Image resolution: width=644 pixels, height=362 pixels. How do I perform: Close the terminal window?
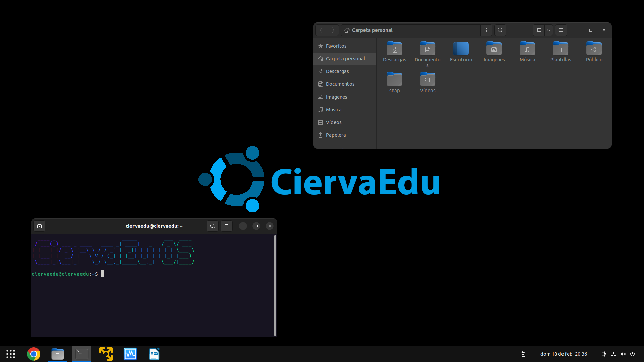pyautogui.click(x=270, y=226)
